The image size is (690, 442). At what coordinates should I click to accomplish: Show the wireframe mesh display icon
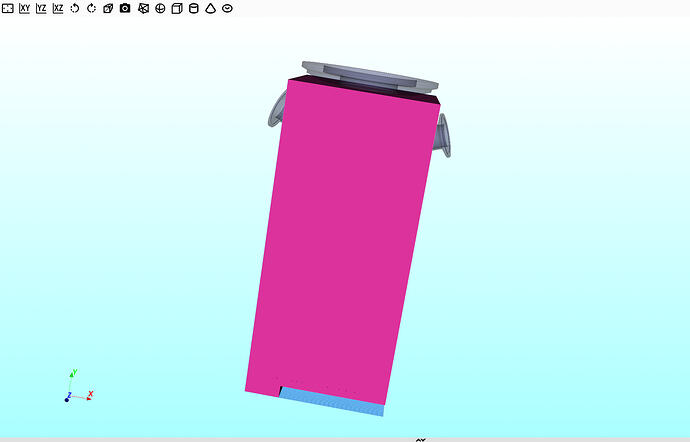[x=143, y=8]
